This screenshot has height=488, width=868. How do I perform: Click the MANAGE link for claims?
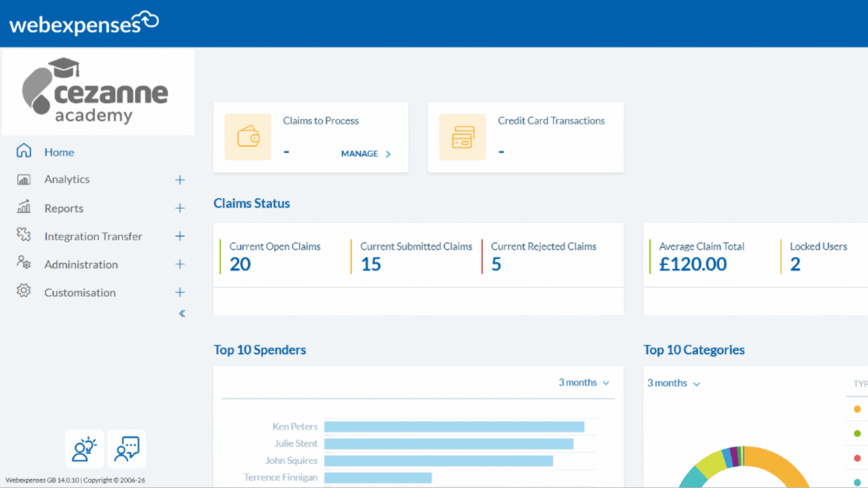click(x=365, y=154)
